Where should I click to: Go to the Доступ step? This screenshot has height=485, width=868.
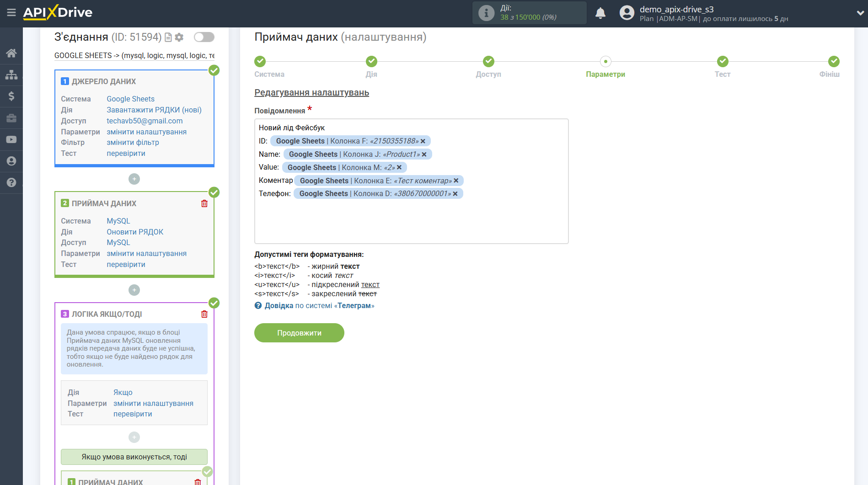[x=488, y=61]
